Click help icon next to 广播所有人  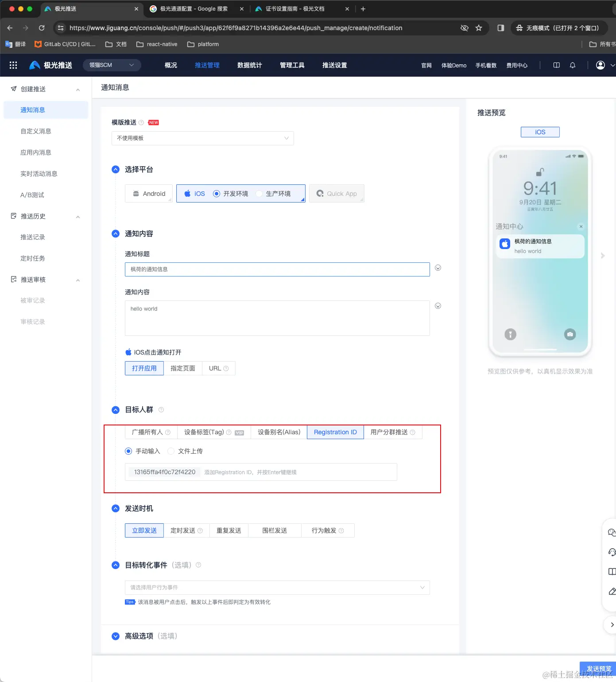click(168, 432)
